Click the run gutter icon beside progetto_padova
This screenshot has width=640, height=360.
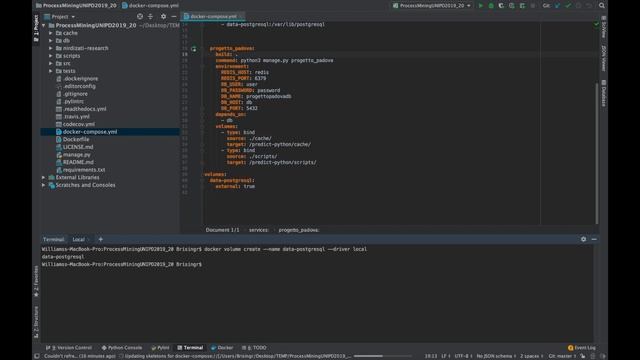[x=194, y=49]
